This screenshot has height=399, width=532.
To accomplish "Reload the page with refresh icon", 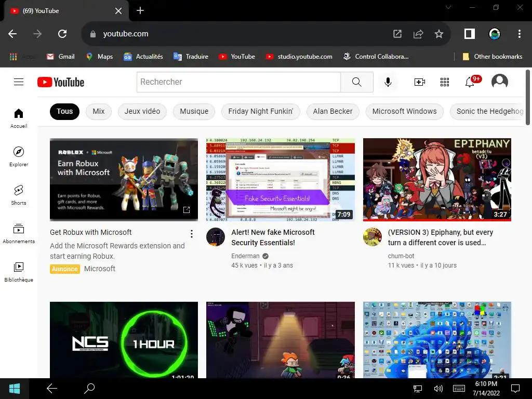I will click(62, 34).
